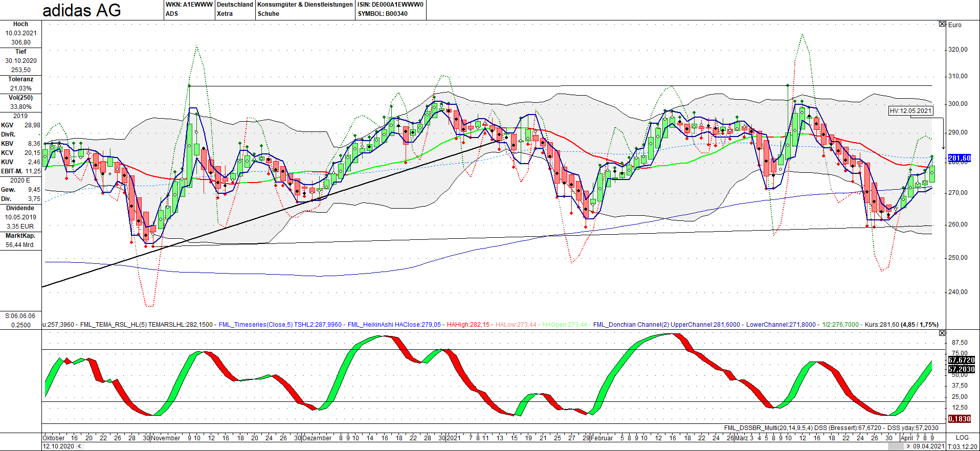Screen dimensions: 980x451
Task: Click the WKN: A1EWWW header cell
Action: 189,5
